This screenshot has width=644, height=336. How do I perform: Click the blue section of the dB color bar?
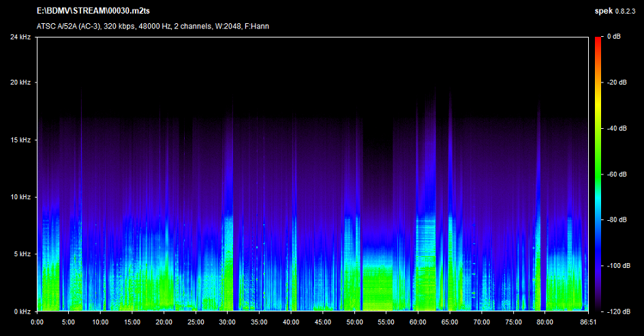point(598,232)
